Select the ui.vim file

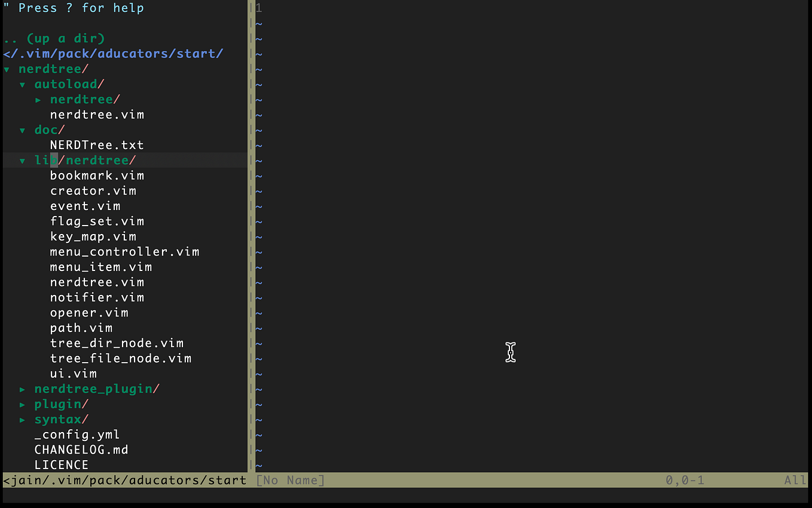(x=74, y=373)
